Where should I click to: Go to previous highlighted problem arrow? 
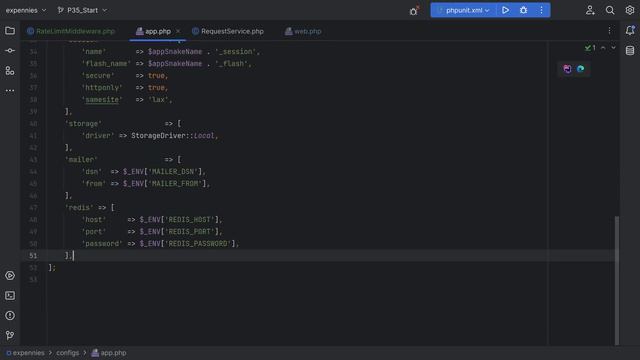click(x=603, y=48)
